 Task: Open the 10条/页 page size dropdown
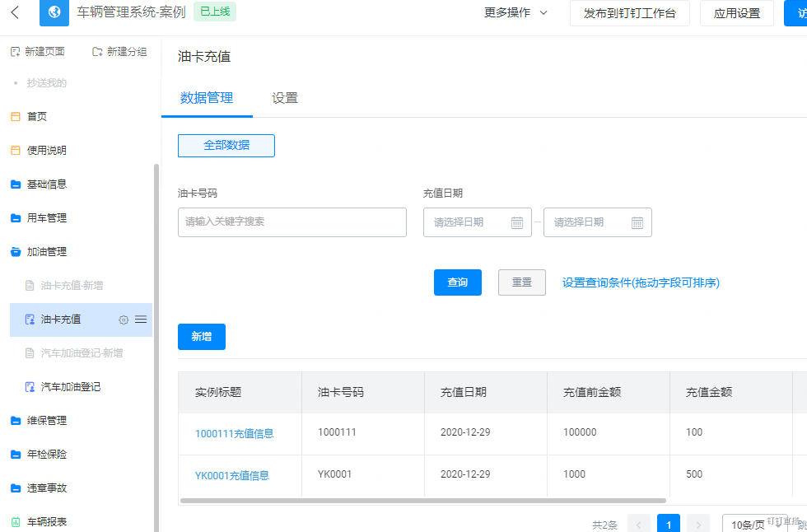[x=754, y=525]
